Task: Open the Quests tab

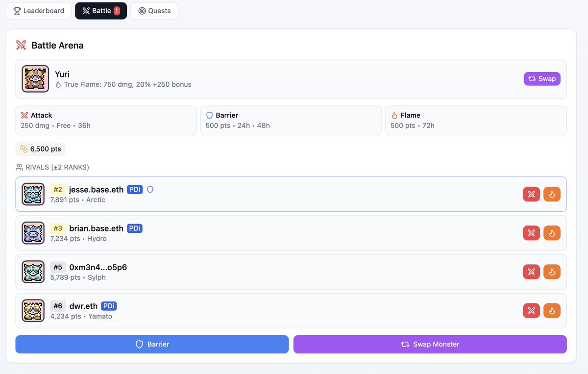Action: tap(154, 11)
